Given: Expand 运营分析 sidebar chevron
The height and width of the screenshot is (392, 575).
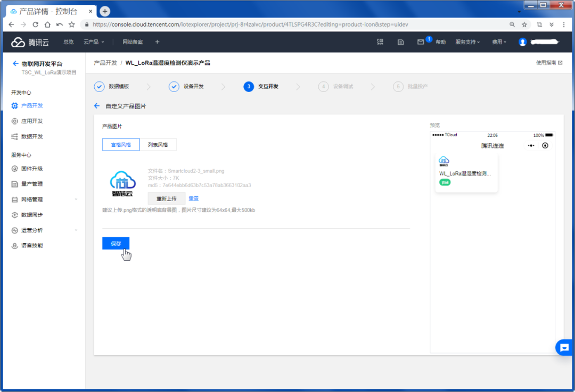Looking at the screenshot, I should click(x=76, y=230).
